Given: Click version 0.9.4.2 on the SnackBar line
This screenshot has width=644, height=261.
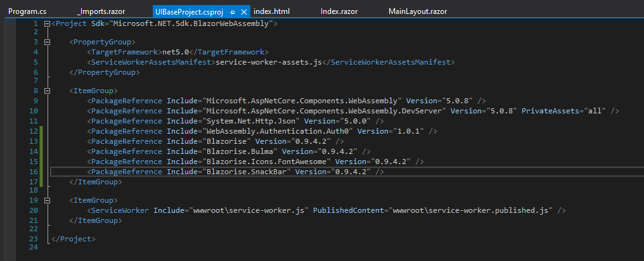Looking at the screenshot, I should (351, 172).
